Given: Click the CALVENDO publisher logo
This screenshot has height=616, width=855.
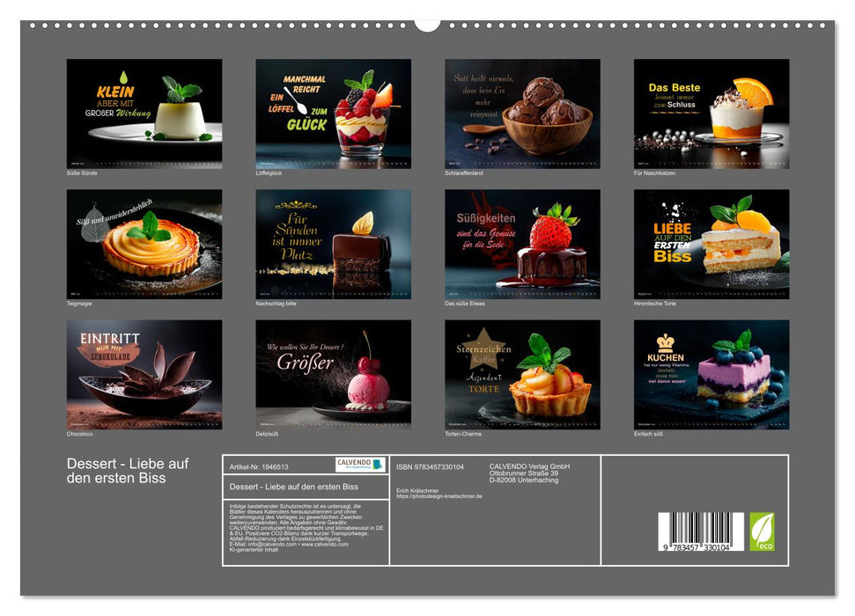Looking at the screenshot, I should click(x=354, y=462).
